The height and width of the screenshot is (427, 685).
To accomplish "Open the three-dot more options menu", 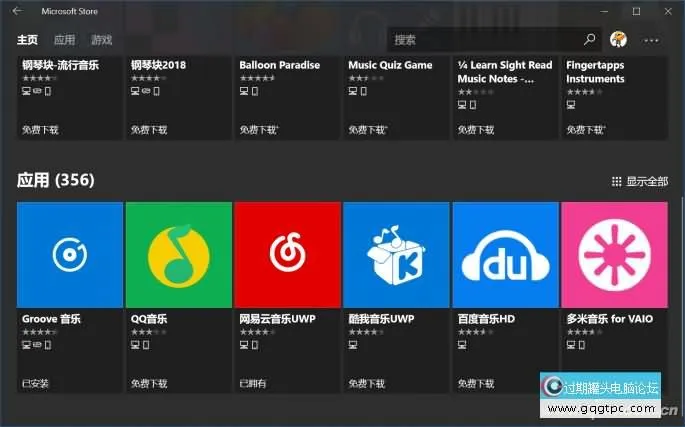I will coord(652,40).
